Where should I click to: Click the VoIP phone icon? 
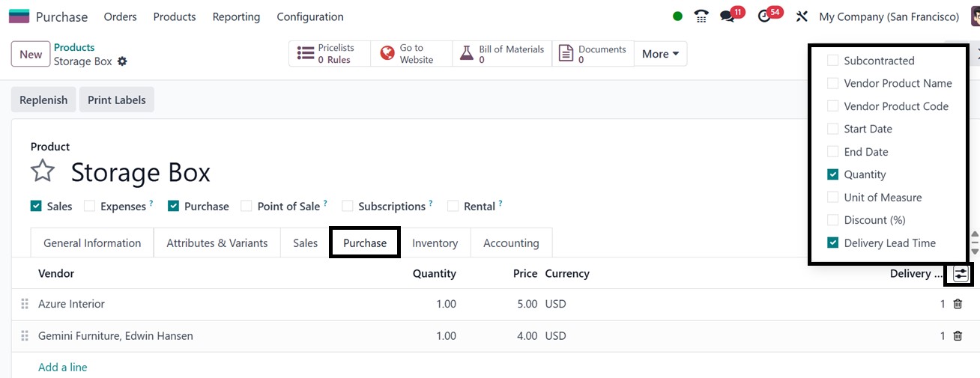[x=701, y=16]
